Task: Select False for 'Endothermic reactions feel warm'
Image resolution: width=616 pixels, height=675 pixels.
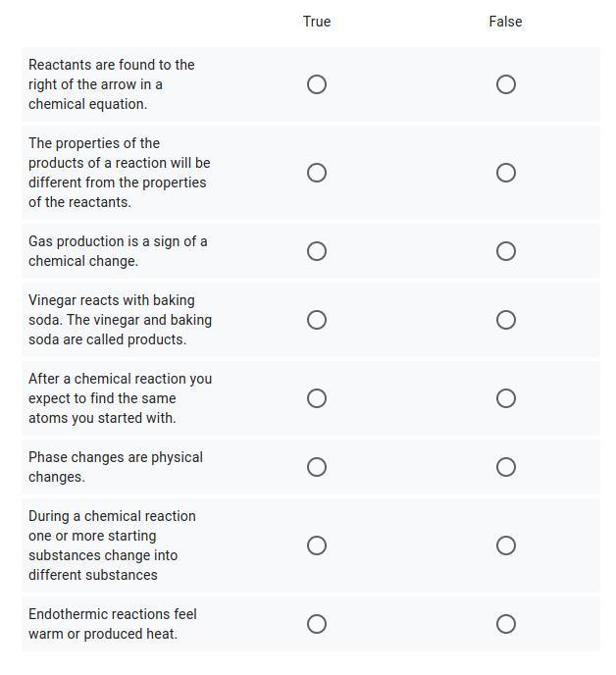Action: (506, 624)
